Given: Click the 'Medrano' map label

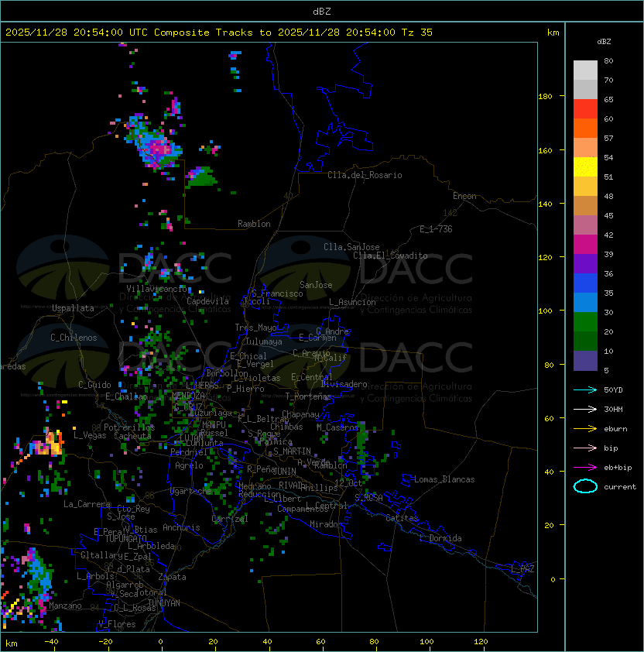Looking at the screenshot, I should tap(255, 486).
